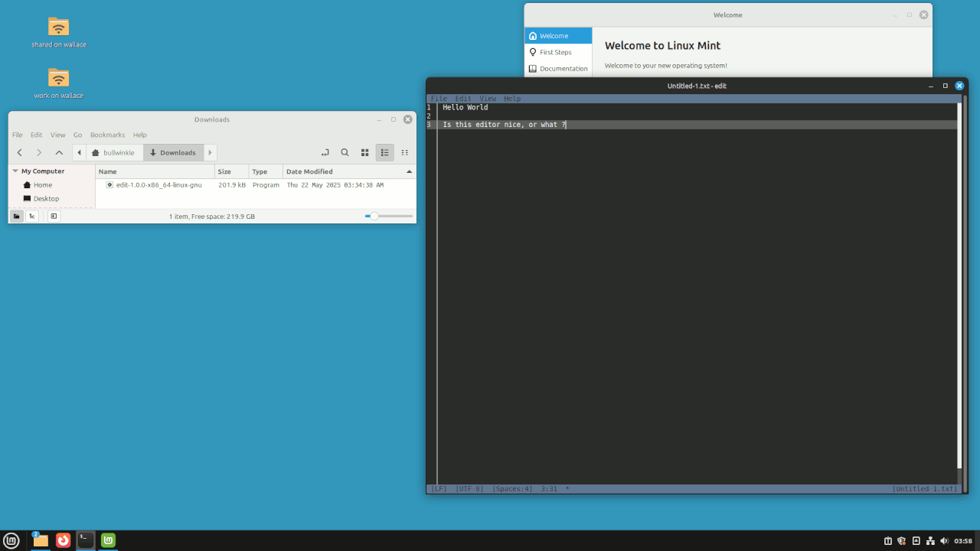
Task: Sort files by Date Modified column
Action: pos(349,171)
